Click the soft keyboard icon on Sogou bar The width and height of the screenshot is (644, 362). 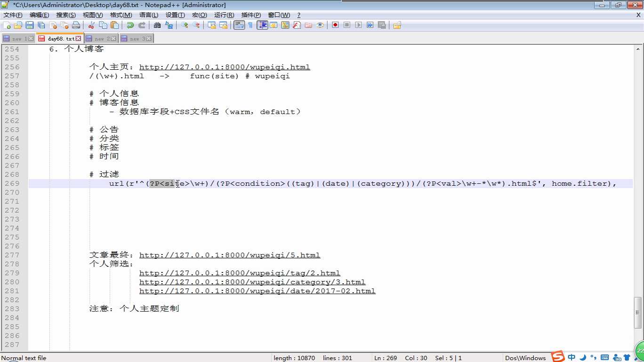click(605, 357)
